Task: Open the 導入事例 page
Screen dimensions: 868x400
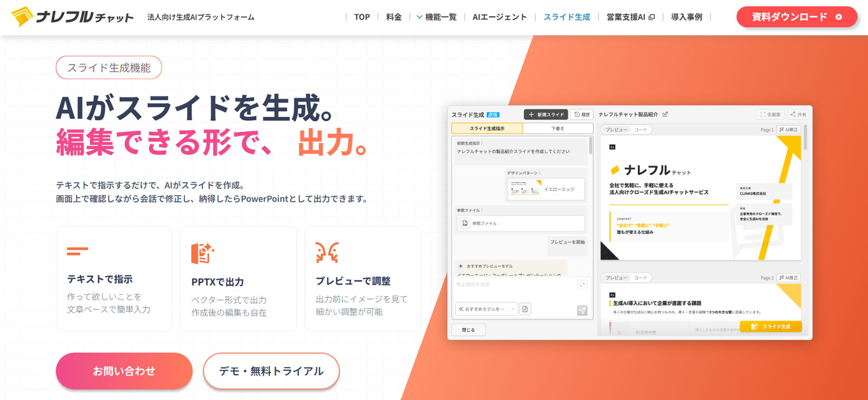Action: tap(686, 17)
